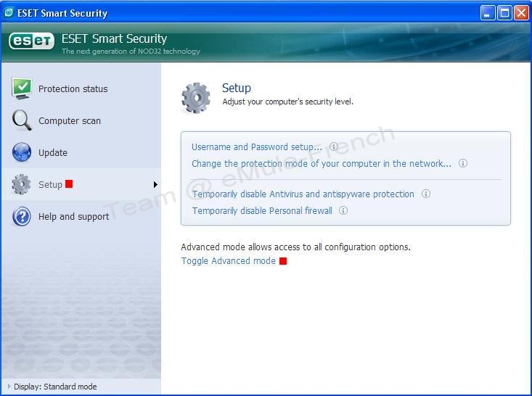Click the Setup heading in main panel

[x=237, y=88]
